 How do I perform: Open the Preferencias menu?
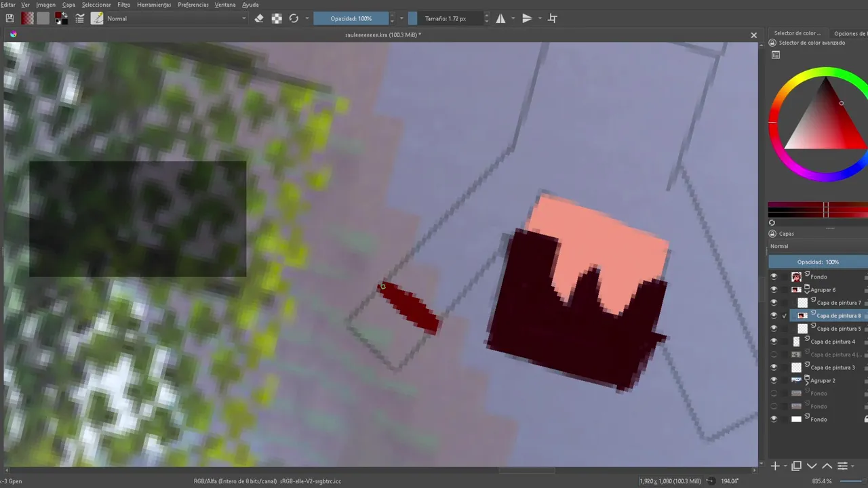pos(193,5)
